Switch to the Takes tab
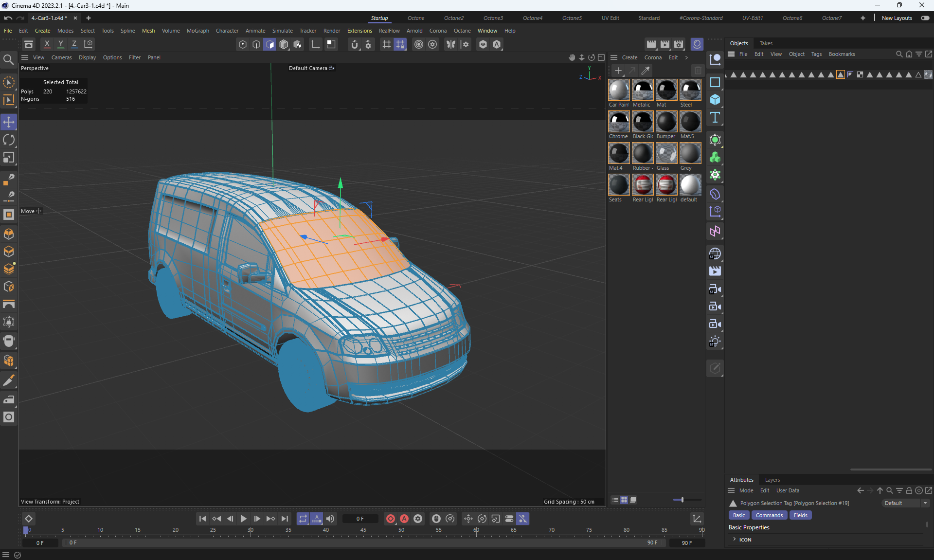This screenshot has width=934, height=560. pyautogui.click(x=766, y=43)
